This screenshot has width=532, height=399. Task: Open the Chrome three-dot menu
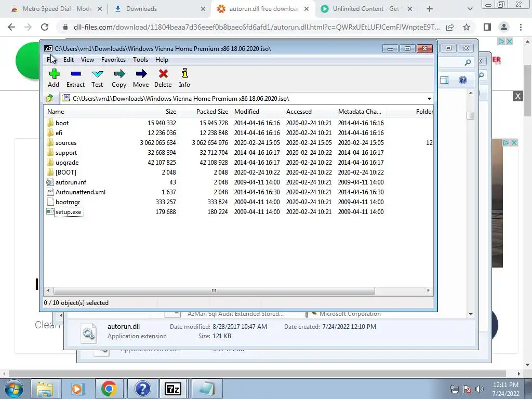coord(521,27)
